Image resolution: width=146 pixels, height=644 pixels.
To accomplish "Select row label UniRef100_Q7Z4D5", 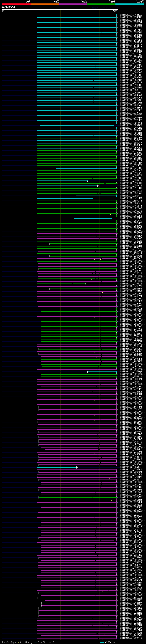I will [x=131, y=585].
